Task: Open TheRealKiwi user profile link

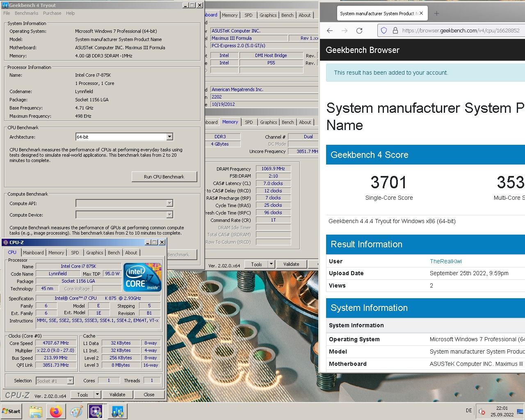Action: pos(446,261)
